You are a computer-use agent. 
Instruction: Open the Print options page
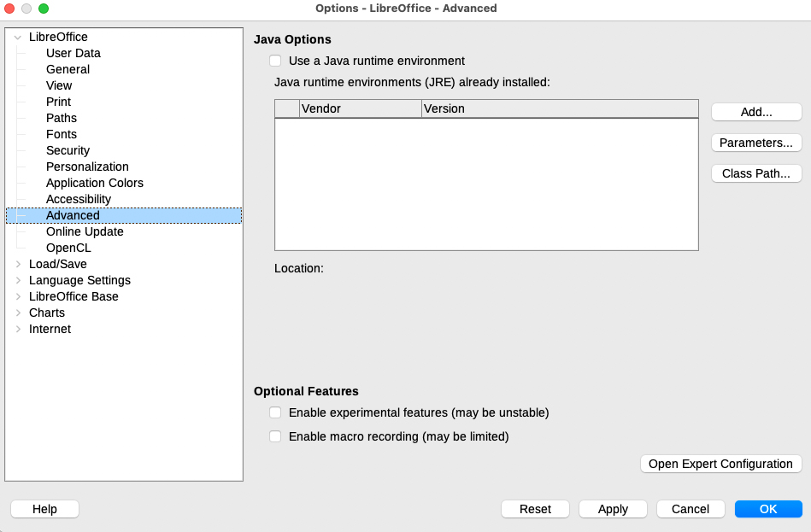pyautogui.click(x=58, y=102)
